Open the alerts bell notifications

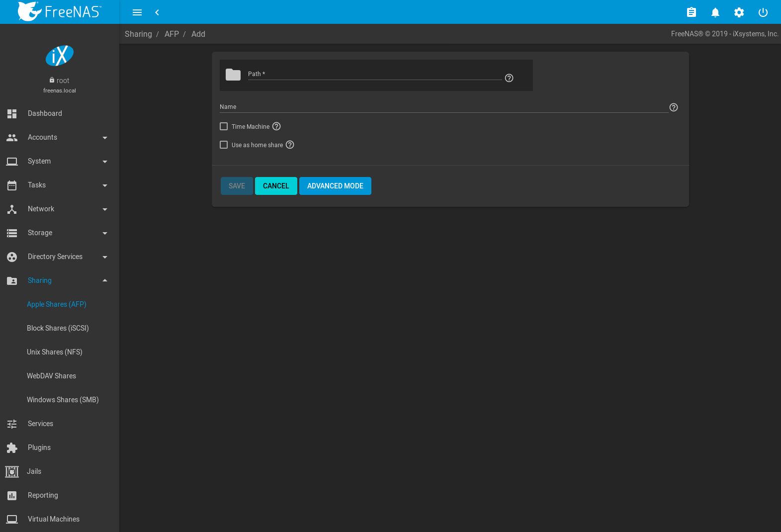pos(715,12)
